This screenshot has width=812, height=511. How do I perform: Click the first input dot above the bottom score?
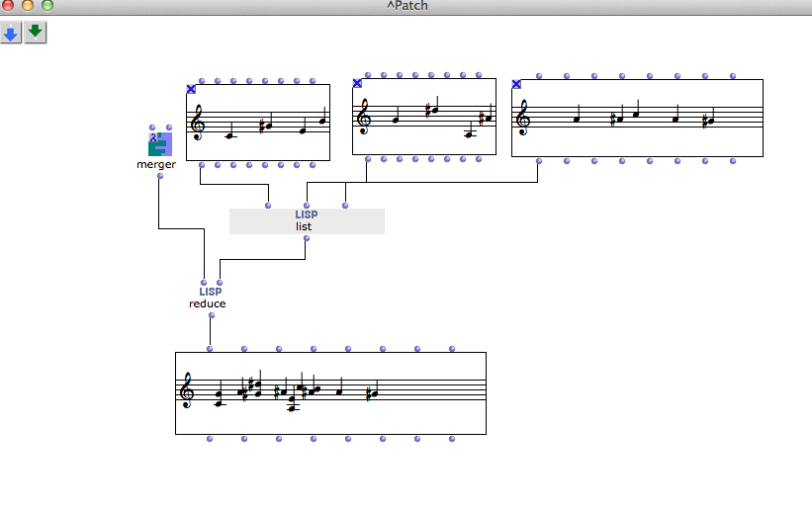point(210,348)
